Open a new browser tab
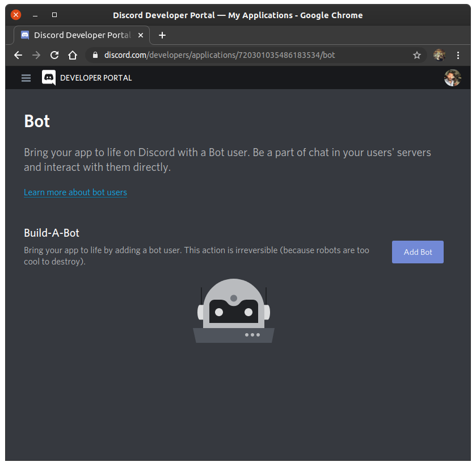 pos(162,35)
